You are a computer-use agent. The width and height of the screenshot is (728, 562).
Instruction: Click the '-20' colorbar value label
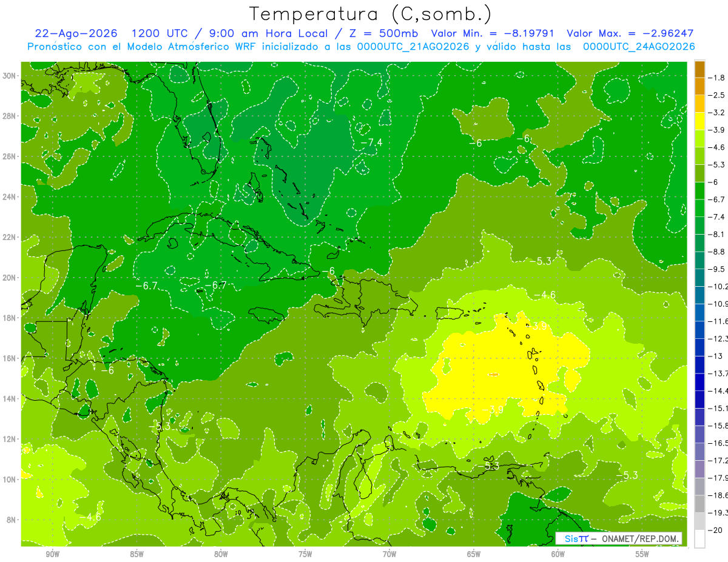(715, 530)
